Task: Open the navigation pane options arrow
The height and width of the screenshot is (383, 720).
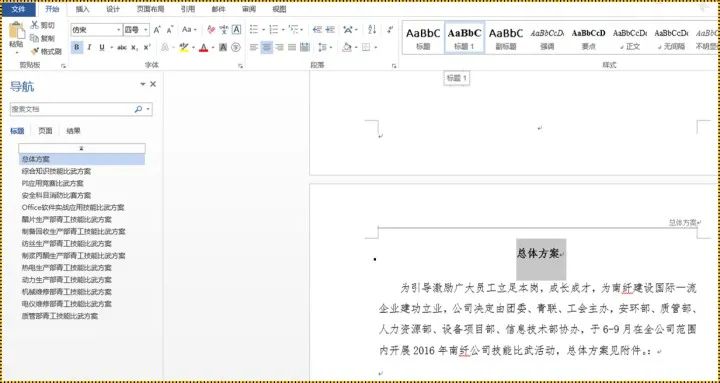Action: click(143, 84)
